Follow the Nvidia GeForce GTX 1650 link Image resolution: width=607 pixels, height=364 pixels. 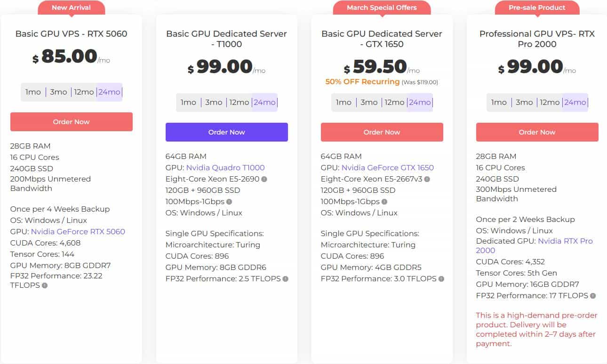388,168
